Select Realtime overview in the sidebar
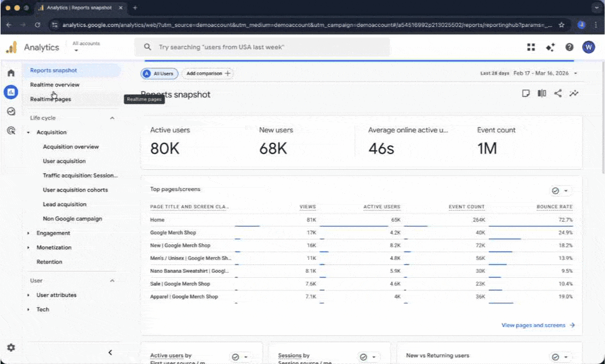Image resolution: width=605 pixels, height=364 pixels. [55, 85]
